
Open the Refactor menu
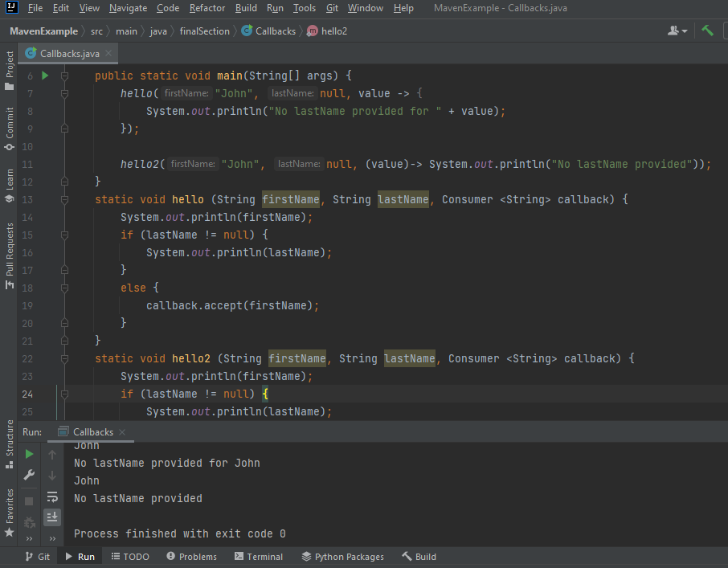tap(207, 8)
